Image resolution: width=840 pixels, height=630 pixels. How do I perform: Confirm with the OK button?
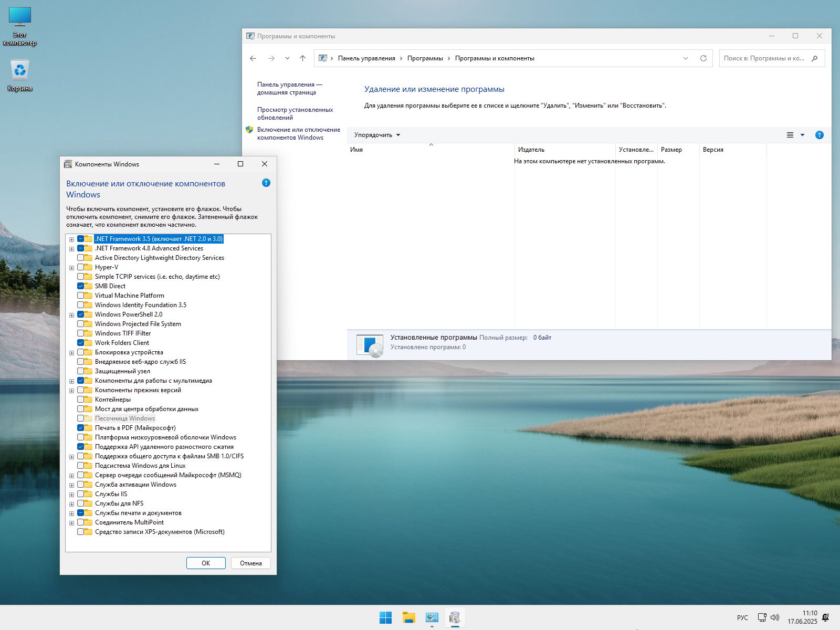click(206, 563)
